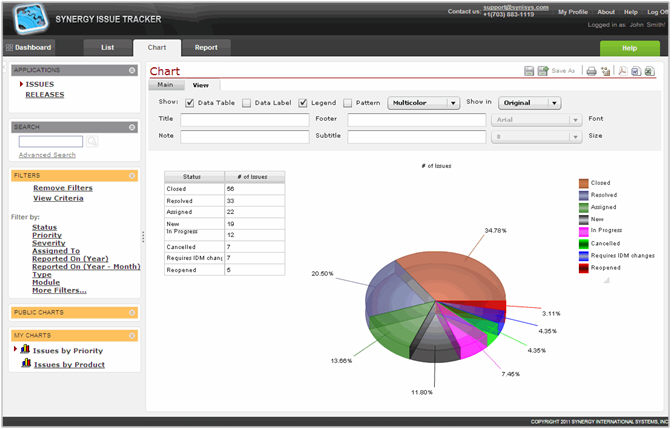Select the View sub-tab
The width and height of the screenshot is (672, 429).
201,85
